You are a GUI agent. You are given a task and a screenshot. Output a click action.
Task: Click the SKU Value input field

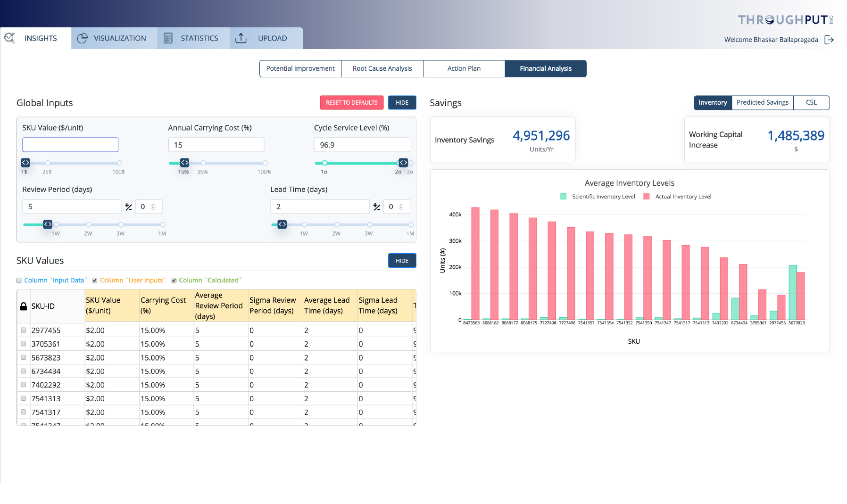coord(70,145)
